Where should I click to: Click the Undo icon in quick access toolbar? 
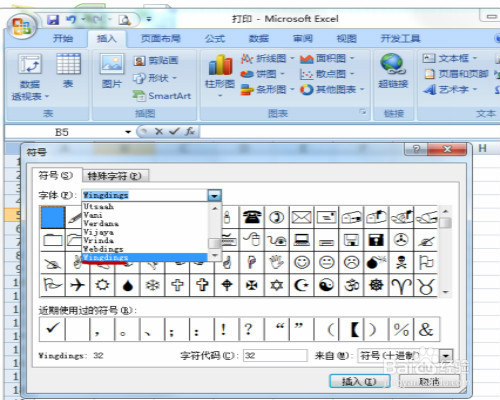click(x=71, y=20)
